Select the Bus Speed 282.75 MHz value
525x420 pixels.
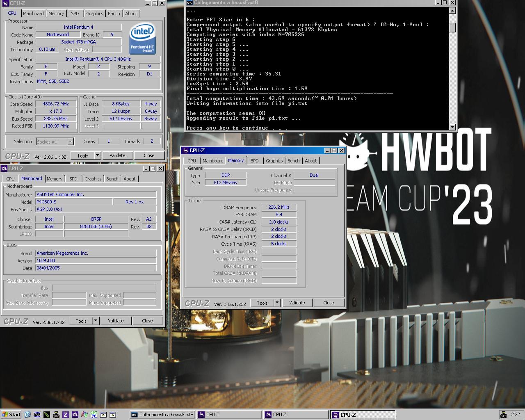click(x=56, y=119)
